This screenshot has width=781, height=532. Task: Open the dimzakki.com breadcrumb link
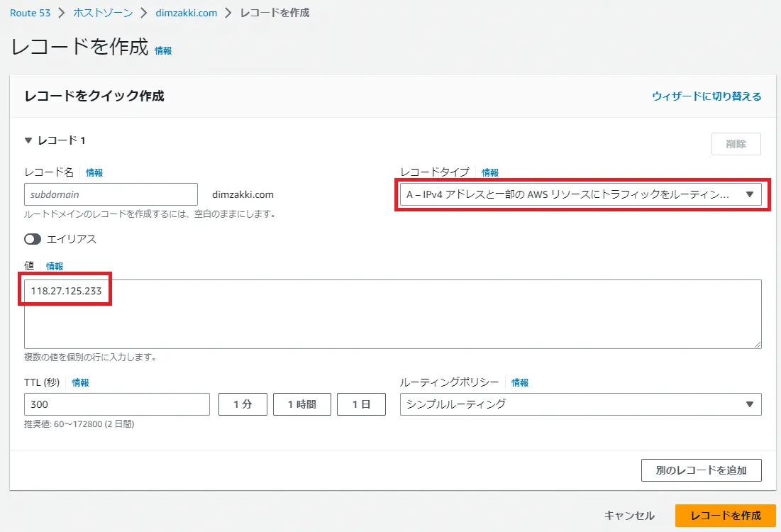(x=186, y=13)
